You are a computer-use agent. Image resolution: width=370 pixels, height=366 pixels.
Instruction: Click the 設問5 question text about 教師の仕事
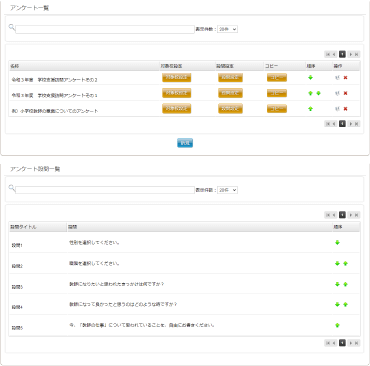(142, 325)
